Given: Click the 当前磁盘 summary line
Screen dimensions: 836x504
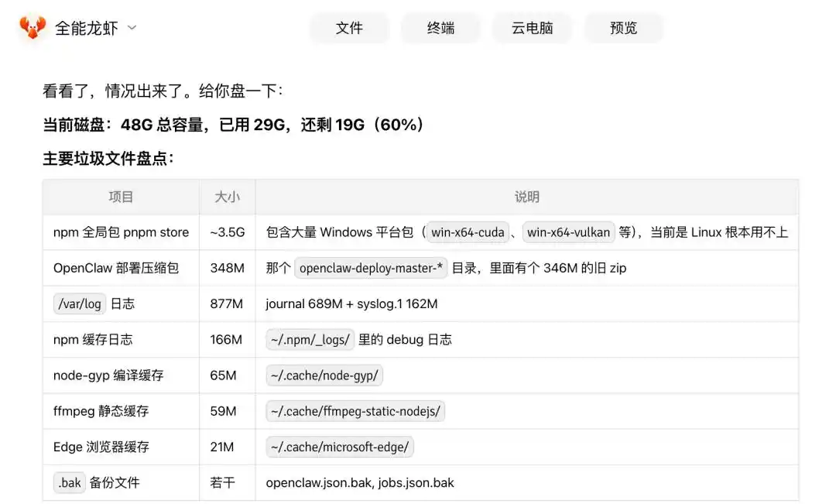Looking at the screenshot, I should click(x=233, y=125).
